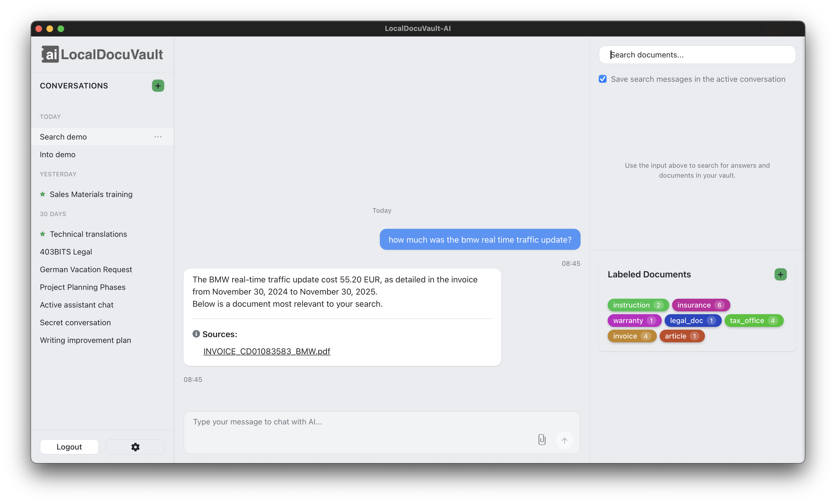Filter by the instruction label
Screen dimensions: 836x504
pyautogui.click(x=638, y=305)
